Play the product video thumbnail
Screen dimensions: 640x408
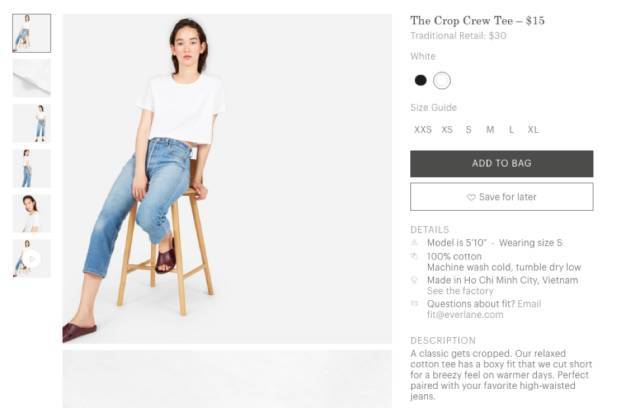click(31, 259)
